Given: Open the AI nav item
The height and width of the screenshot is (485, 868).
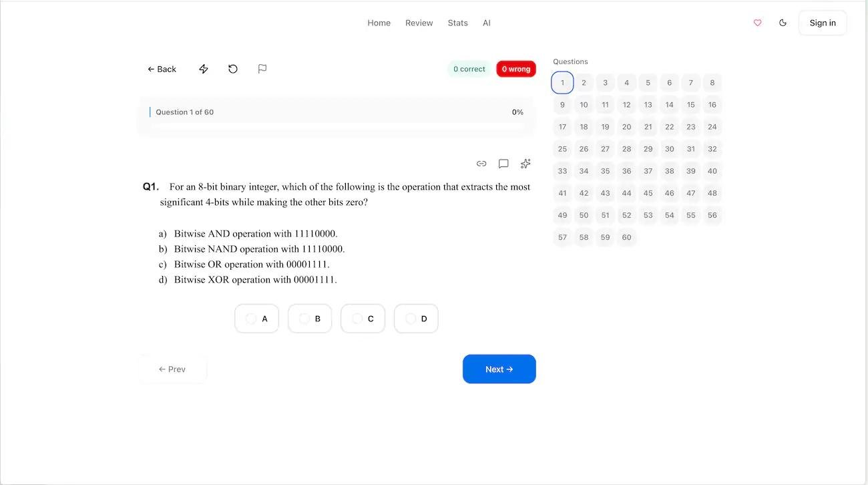Looking at the screenshot, I should pyautogui.click(x=487, y=23).
